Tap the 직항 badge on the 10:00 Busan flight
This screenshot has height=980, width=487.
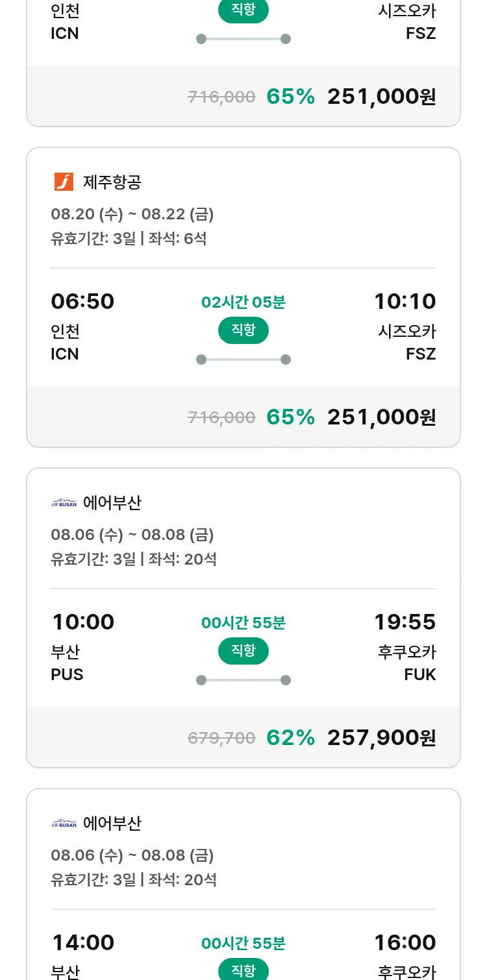point(243,651)
